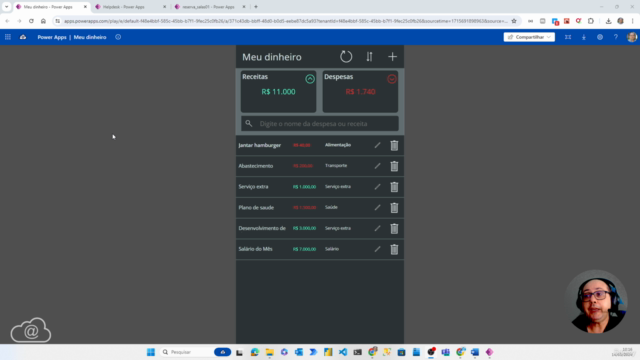Image resolution: width=640 pixels, height=360 pixels.
Task: Click the Receitas R$ 11.000 card
Action: click(x=278, y=91)
